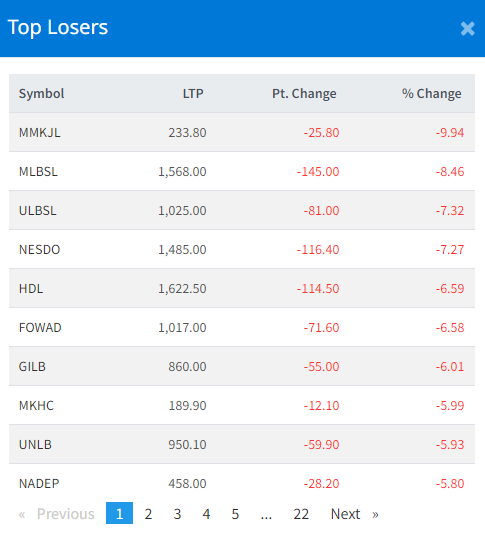Open the NADEP symbol entry
Screen dimensions: 485x551
[39, 484]
